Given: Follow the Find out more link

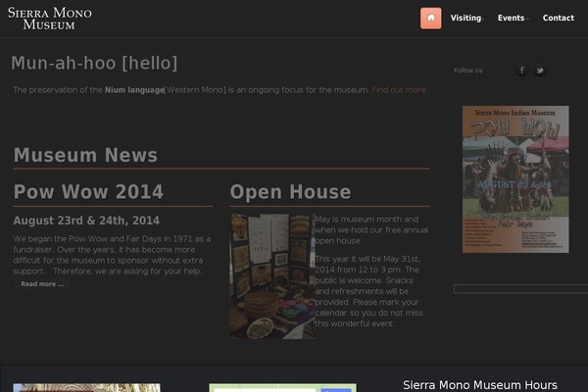Looking at the screenshot, I should [399, 90].
